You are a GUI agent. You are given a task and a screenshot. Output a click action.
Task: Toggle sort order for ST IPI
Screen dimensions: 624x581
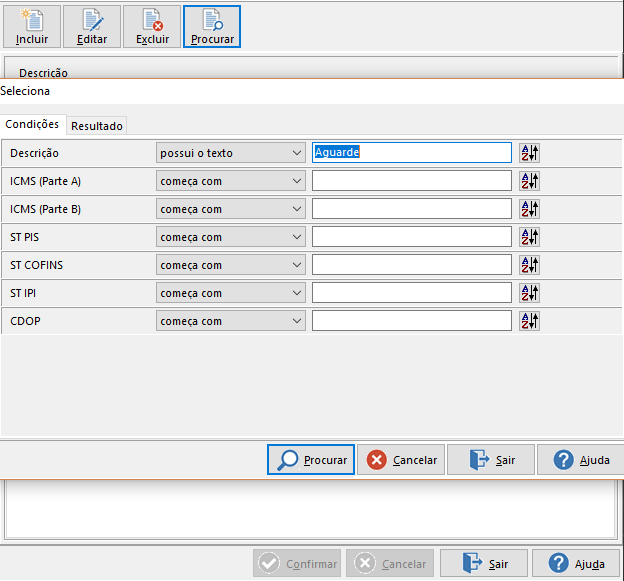click(x=529, y=293)
